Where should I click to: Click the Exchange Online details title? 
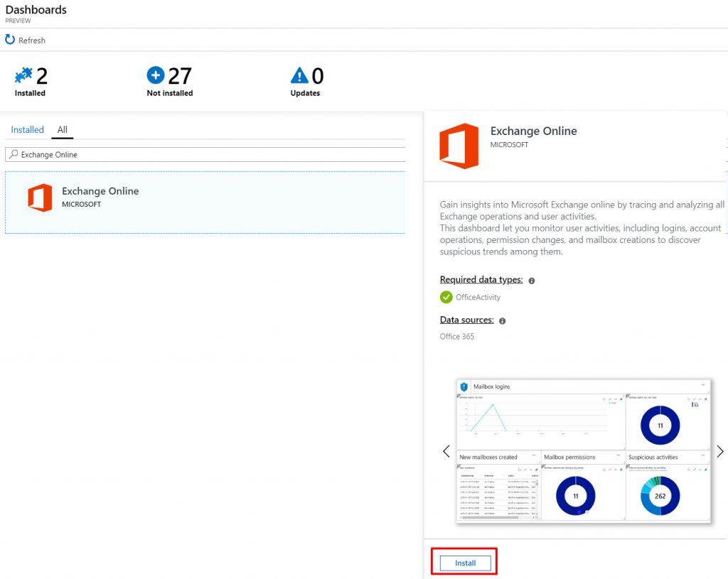(x=533, y=131)
